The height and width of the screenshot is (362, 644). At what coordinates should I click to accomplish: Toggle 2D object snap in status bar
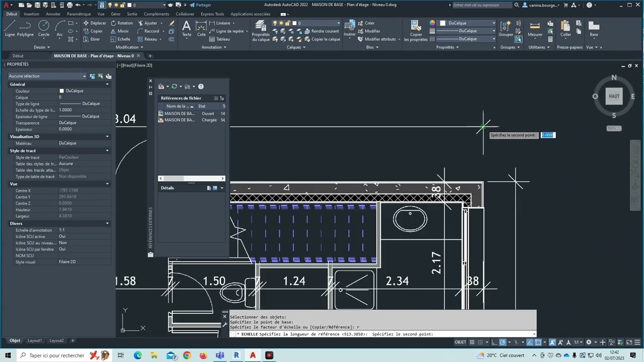click(538, 342)
